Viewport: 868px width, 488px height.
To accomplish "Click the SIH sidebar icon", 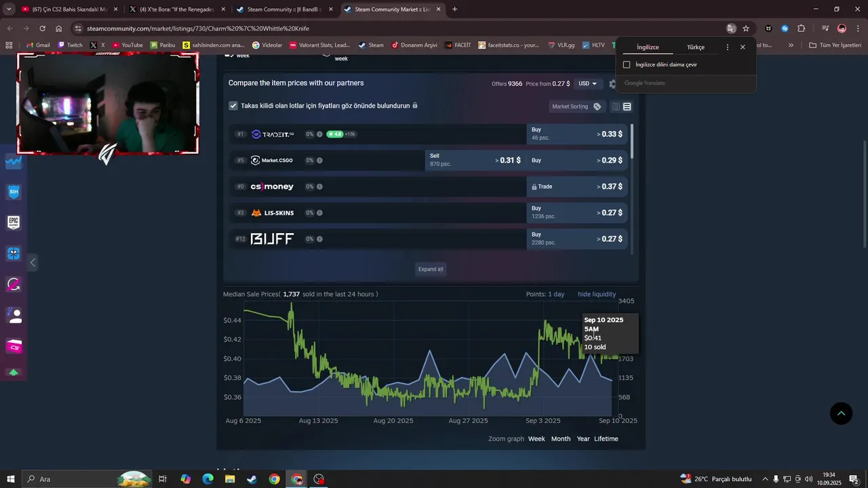I will [x=14, y=192].
